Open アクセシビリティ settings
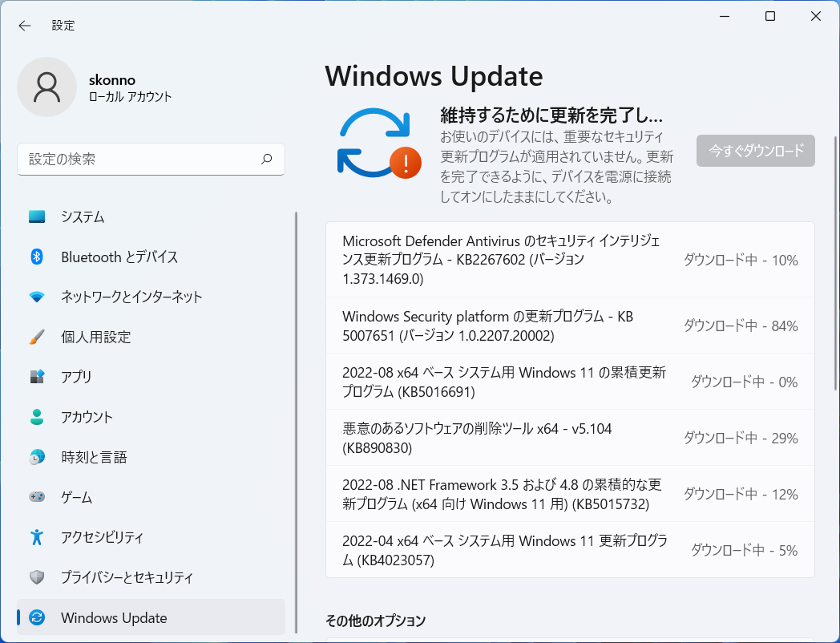 [x=151, y=537]
